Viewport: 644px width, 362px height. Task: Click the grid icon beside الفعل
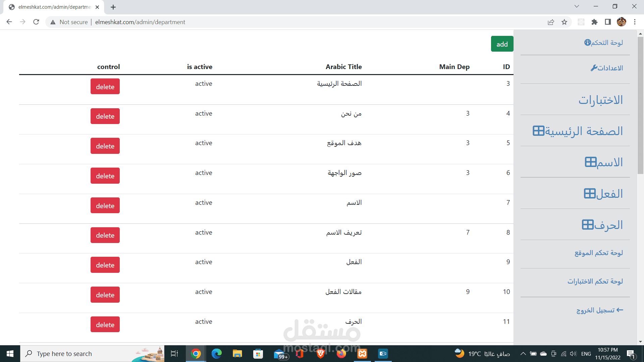589,193
